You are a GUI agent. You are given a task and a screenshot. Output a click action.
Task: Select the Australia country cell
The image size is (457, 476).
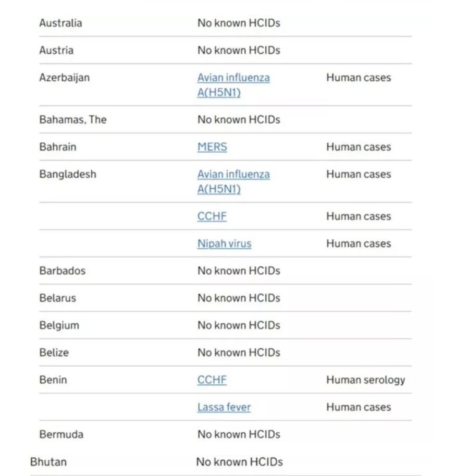point(60,23)
